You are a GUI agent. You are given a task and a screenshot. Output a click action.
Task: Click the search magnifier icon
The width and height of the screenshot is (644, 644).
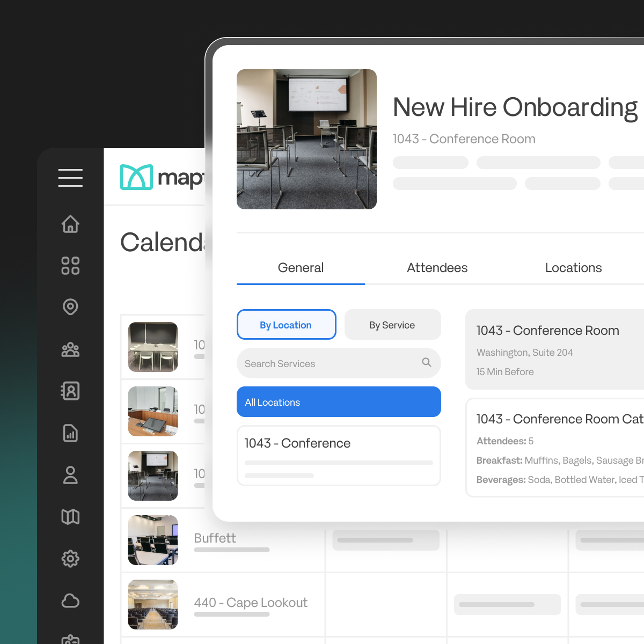pos(427,362)
